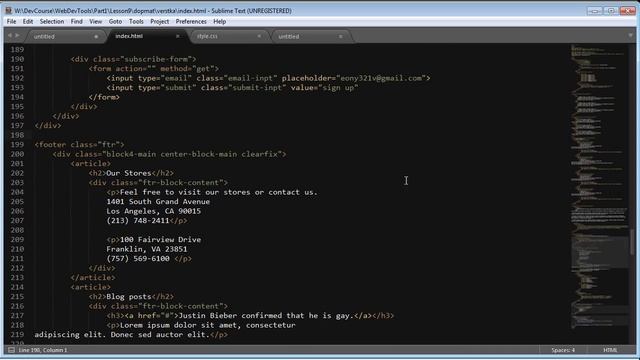640x360 pixels.
Task: Place cursor on footer class="ftr" line
Action: [79, 144]
